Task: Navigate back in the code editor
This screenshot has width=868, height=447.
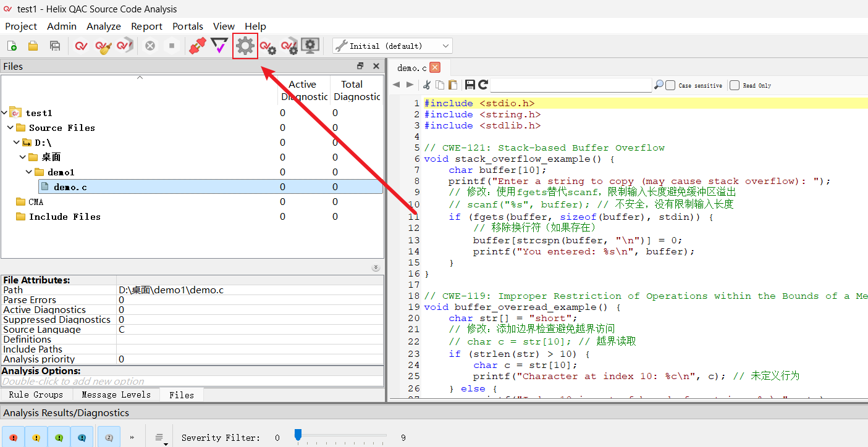Action: point(396,85)
